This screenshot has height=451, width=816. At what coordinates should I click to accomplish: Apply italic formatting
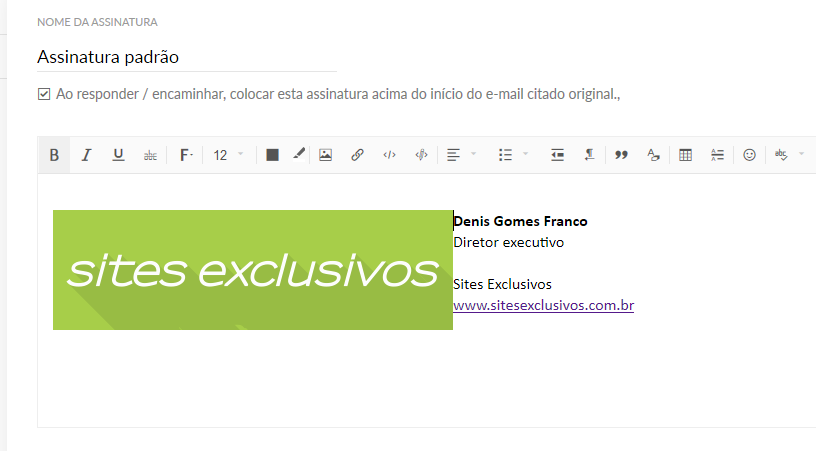coord(86,155)
